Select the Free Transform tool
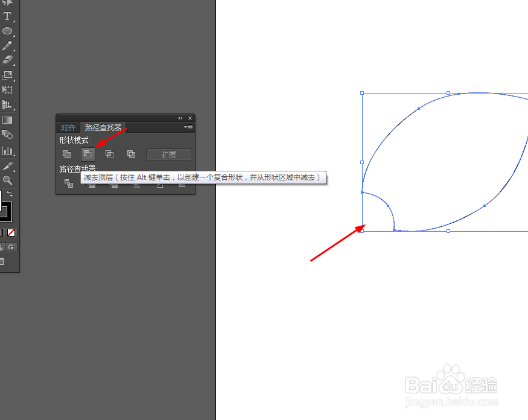This screenshot has height=420, width=528. (x=7, y=89)
